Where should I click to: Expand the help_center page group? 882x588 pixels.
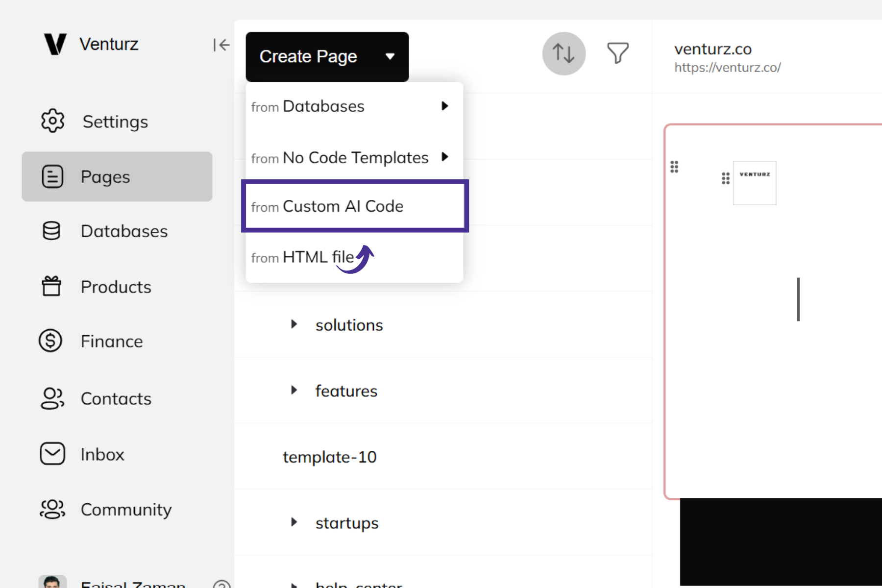point(294,585)
